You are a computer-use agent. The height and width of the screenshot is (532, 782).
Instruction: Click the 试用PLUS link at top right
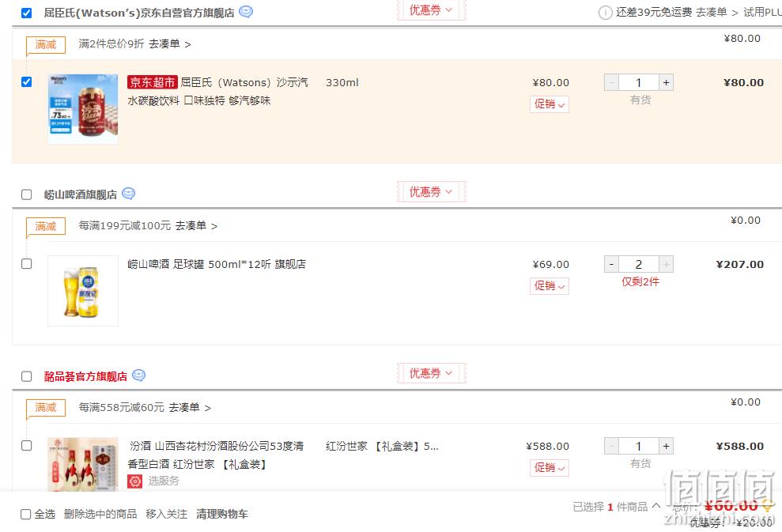pyautogui.click(x=762, y=13)
